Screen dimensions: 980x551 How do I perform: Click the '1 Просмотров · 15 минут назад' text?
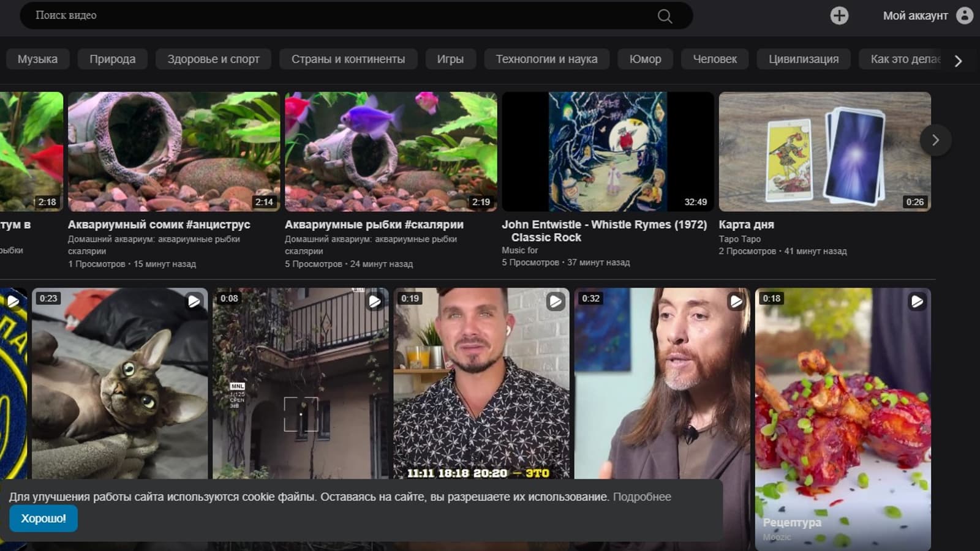click(132, 264)
